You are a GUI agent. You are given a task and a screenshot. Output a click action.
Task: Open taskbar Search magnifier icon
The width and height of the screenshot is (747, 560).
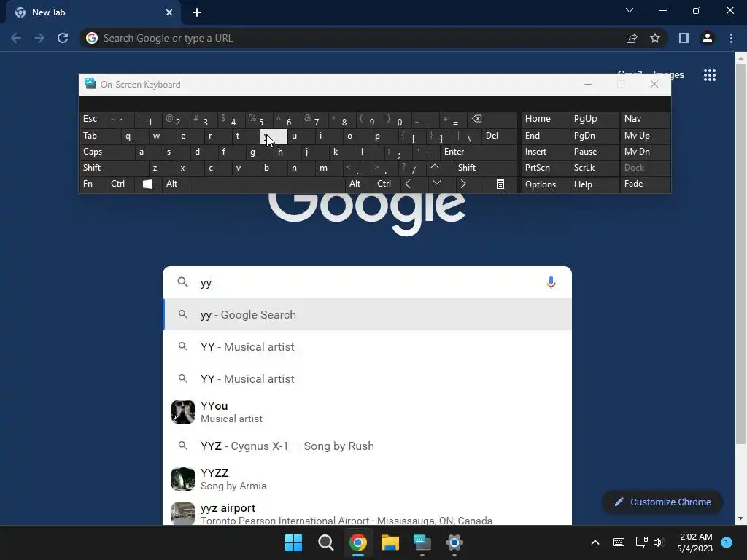tap(326, 542)
